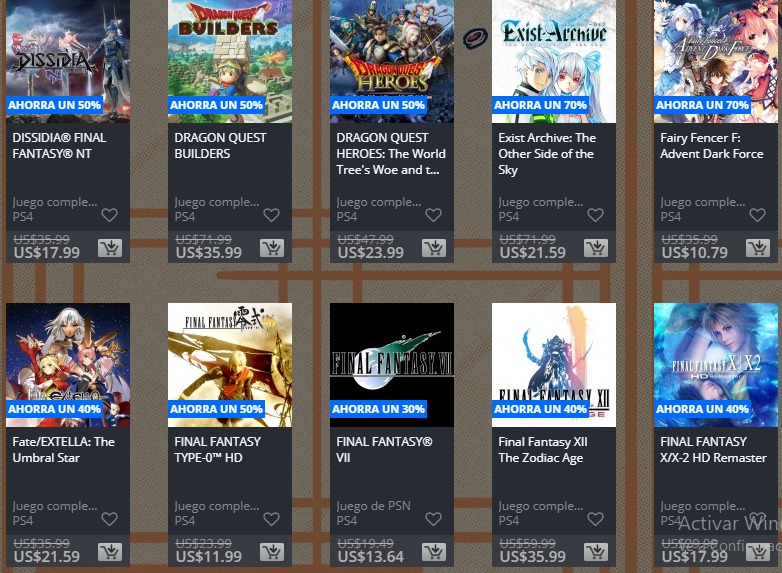Add FINAL FANTASY VII to cart
782x573 pixels.
click(434, 552)
